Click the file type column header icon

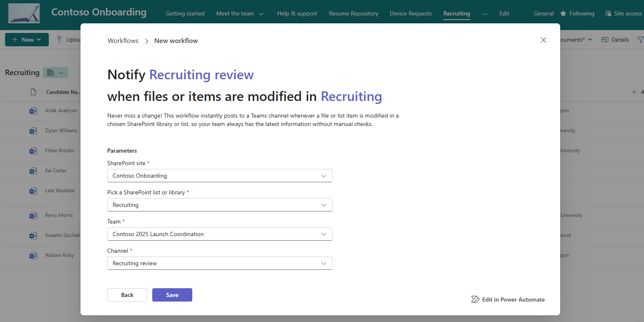(x=33, y=92)
